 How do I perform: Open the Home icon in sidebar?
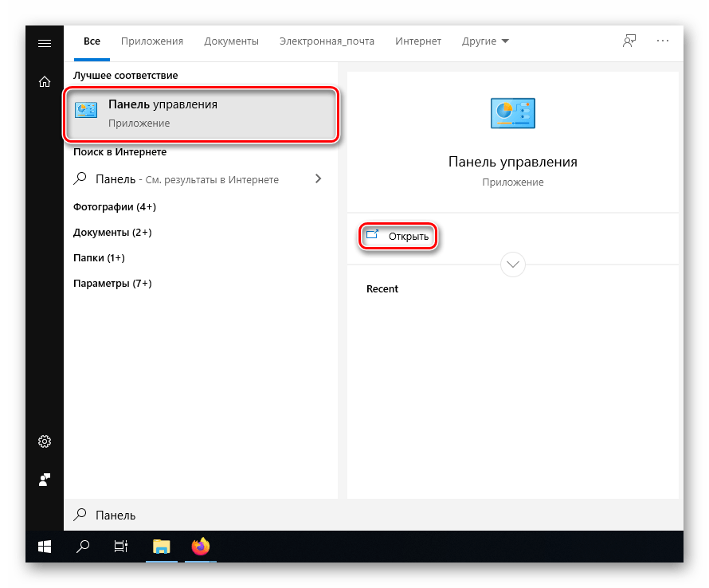pos(45,81)
